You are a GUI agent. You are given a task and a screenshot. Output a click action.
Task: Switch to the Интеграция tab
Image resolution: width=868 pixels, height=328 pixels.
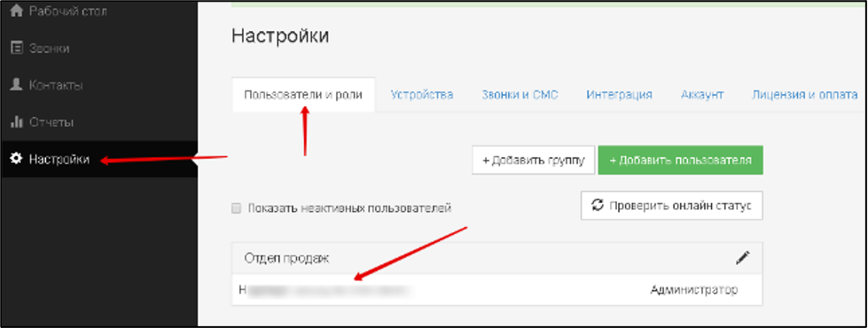tap(619, 95)
